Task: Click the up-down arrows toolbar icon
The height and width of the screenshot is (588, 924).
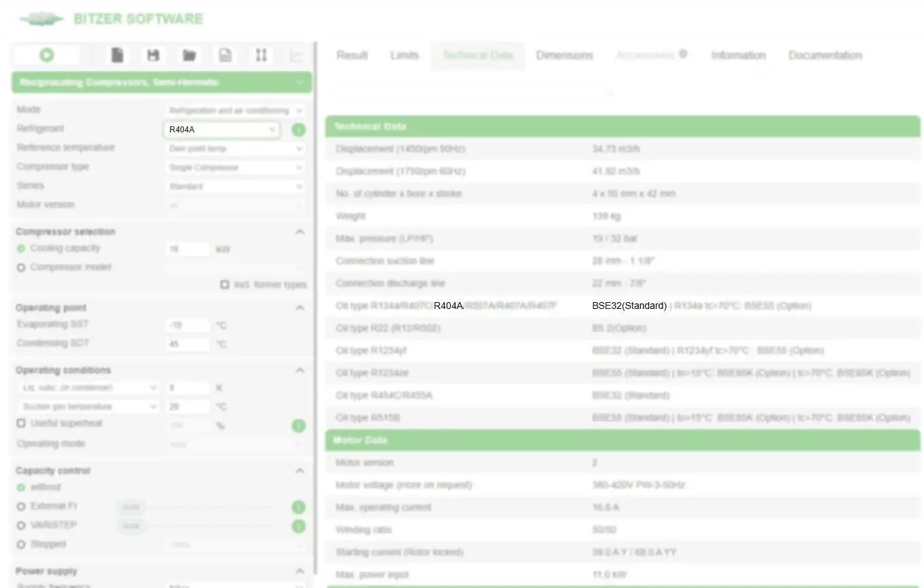Action: point(261,55)
